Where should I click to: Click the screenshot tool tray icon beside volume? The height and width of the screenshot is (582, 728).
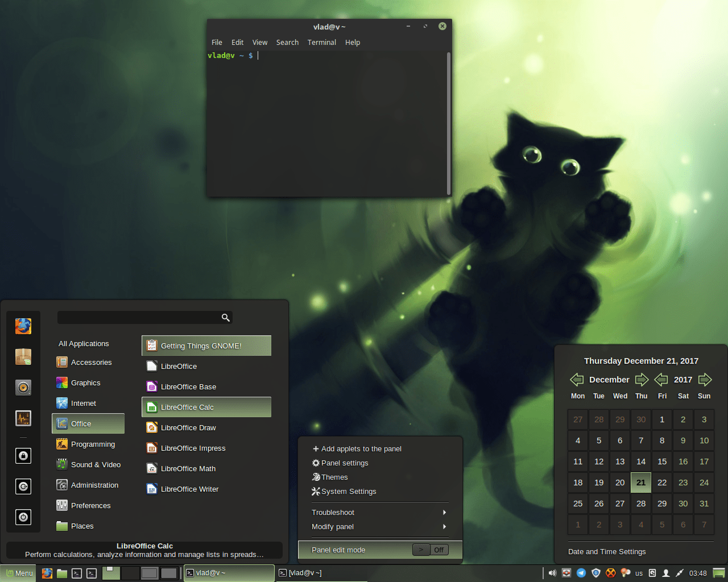click(x=566, y=573)
